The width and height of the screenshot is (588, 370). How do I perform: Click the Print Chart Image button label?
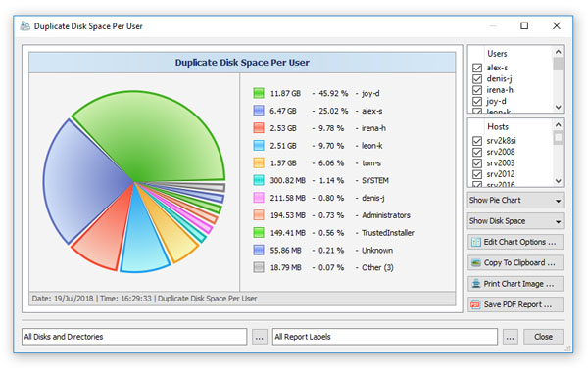518,284
